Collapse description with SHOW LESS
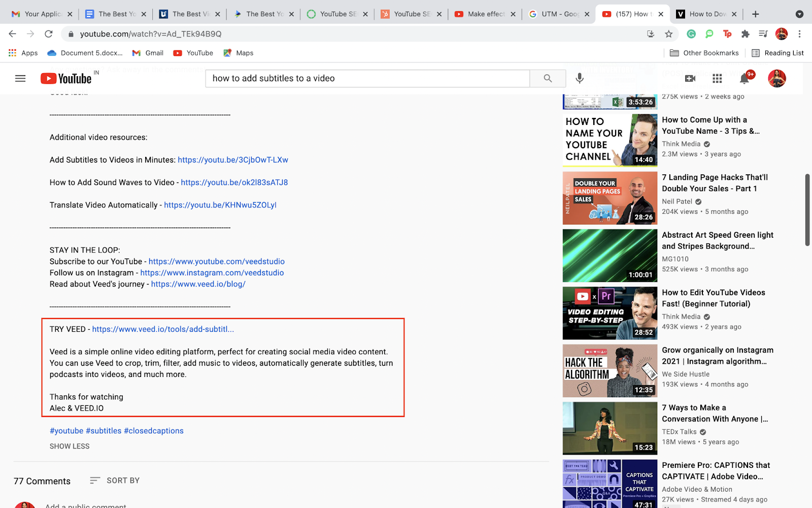The width and height of the screenshot is (812, 508). point(70,446)
